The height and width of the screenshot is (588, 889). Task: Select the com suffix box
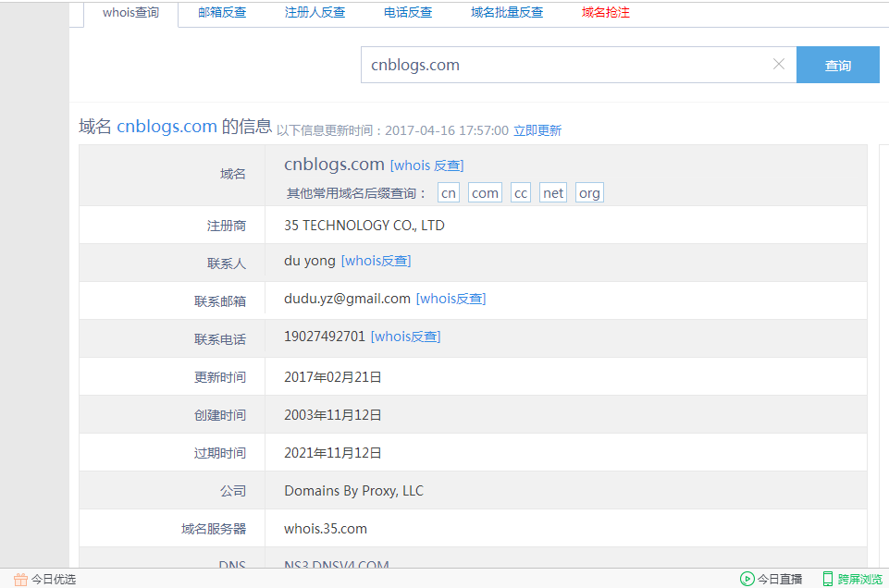coord(485,193)
